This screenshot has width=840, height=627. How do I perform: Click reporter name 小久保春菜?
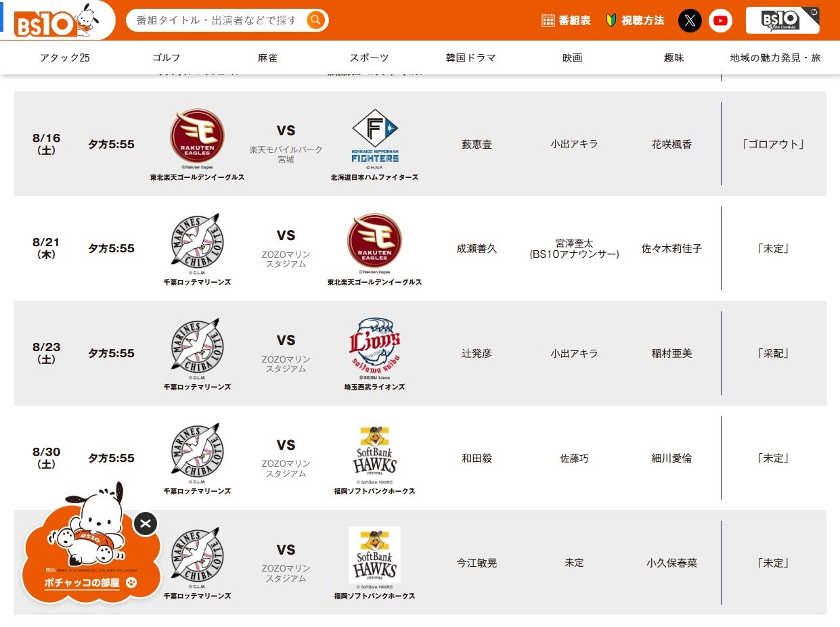point(671,563)
